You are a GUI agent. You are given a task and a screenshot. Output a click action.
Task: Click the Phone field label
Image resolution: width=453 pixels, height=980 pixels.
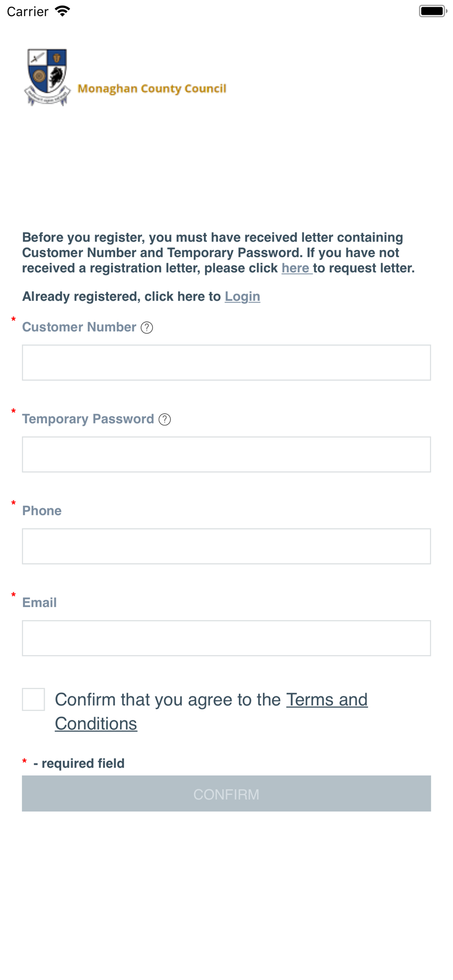pyautogui.click(x=42, y=511)
